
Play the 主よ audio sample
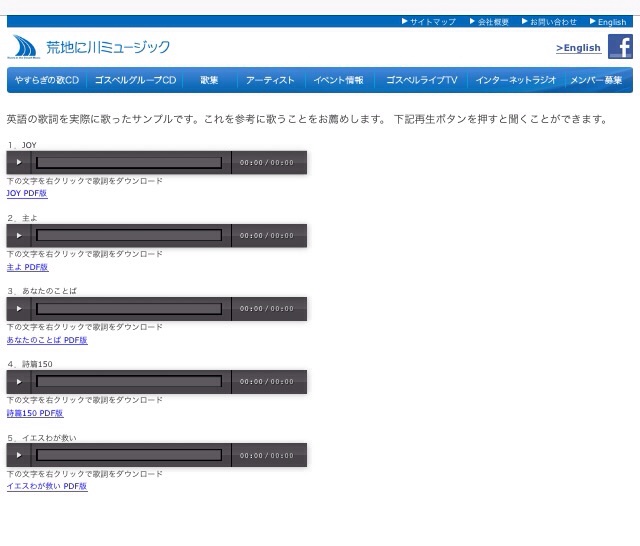(x=19, y=236)
